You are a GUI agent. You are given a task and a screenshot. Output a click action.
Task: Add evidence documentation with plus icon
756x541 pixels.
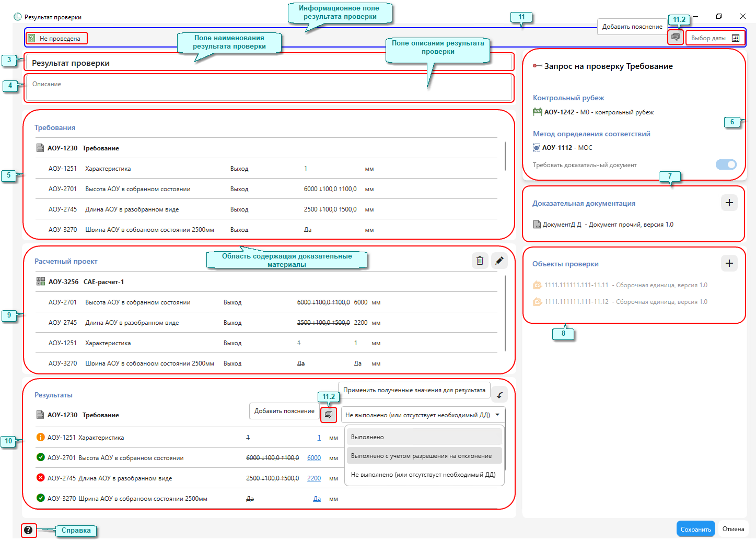(x=729, y=203)
